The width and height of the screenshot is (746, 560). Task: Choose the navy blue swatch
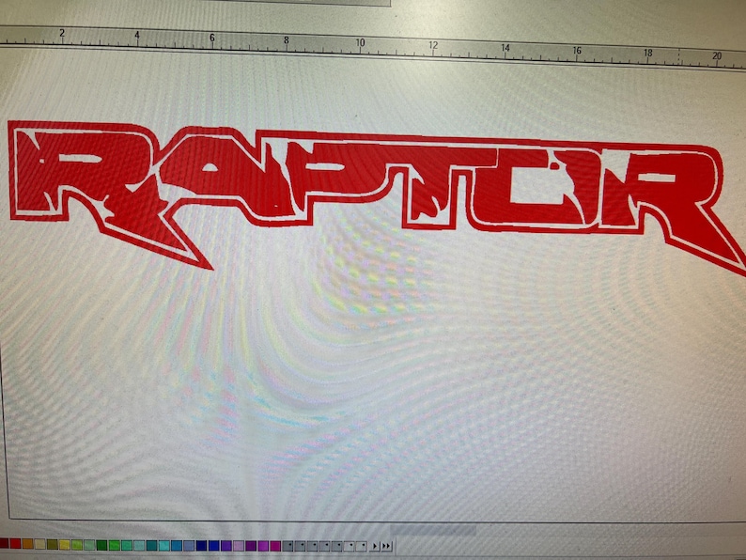coord(201,545)
